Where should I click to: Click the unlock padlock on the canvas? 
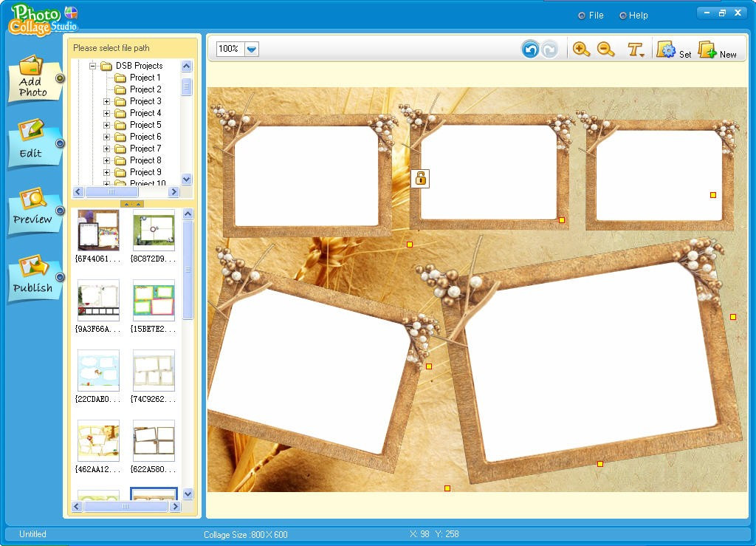click(420, 179)
